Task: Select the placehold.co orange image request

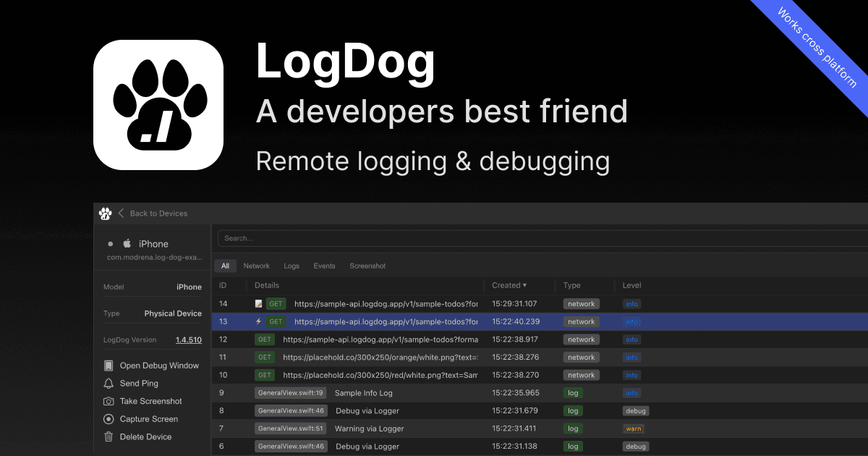Action: pos(380,358)
